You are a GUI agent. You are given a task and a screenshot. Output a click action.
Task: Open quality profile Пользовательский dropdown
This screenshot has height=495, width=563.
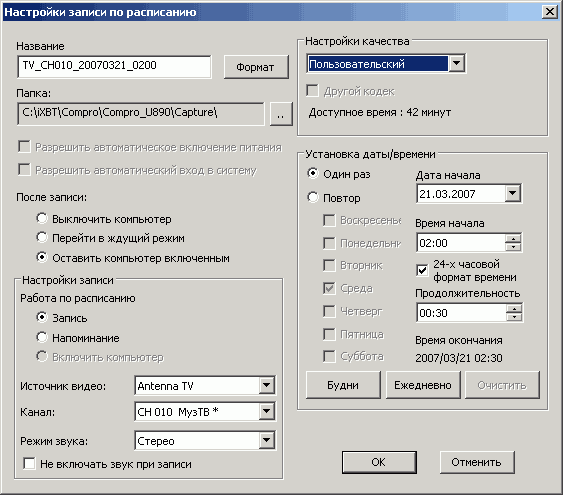pyautogui.click(x=456, y=64)
